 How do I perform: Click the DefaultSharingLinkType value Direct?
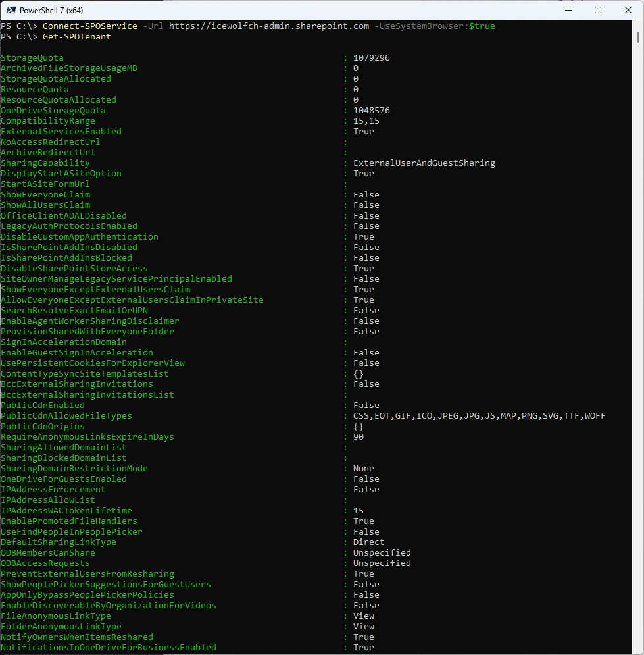click(x=368, y=542)
